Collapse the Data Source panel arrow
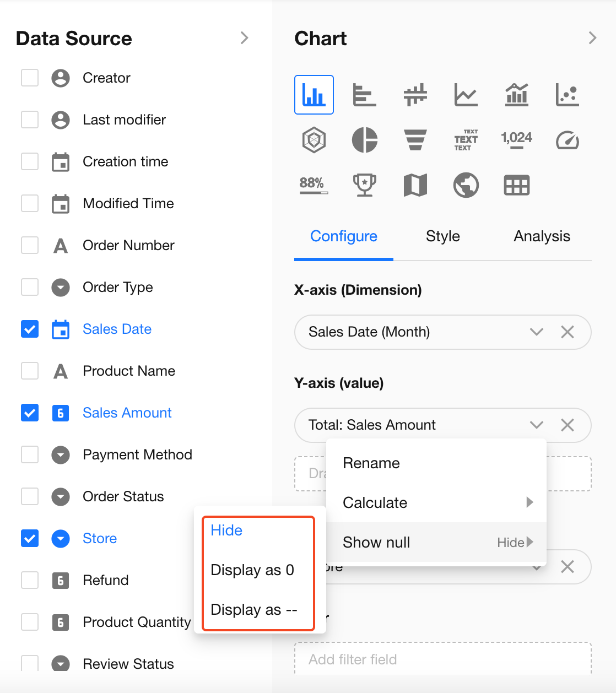Viewport: 616px width, 693px height. click(x=245, y=38)
